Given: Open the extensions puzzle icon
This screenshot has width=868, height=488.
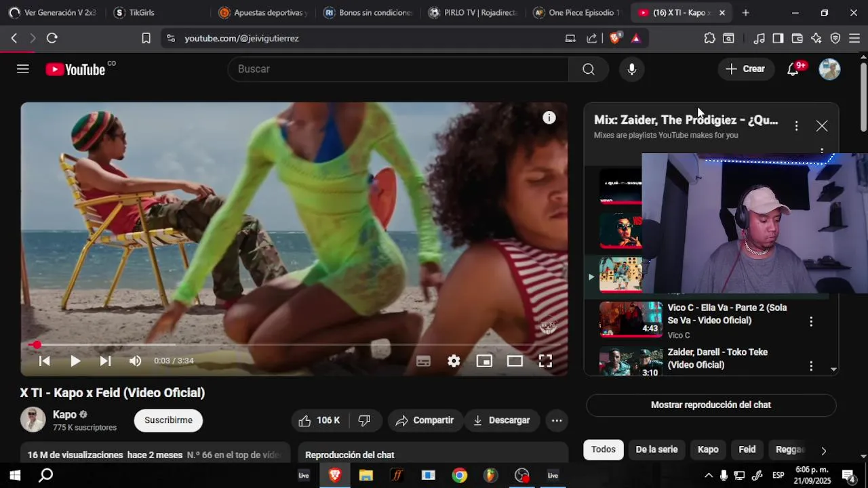Looking at the screenshot, I should tap(709, 39).
